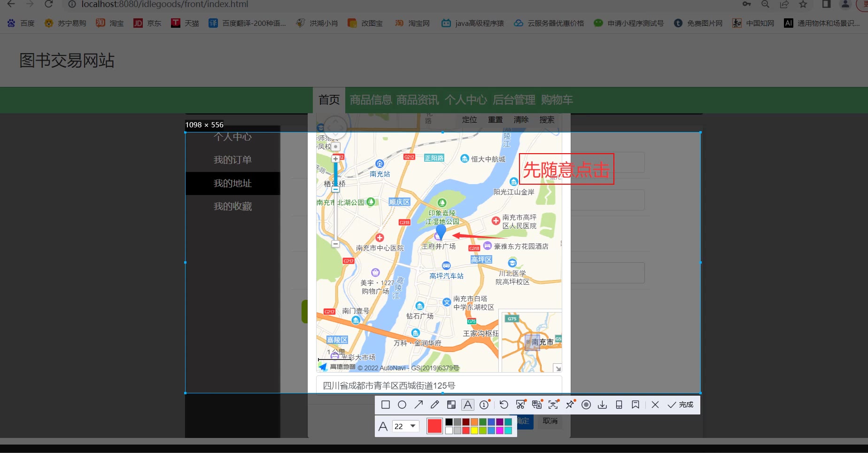Choose the black color swatch
The width and height of the screenshot is (868, 453).
(x=449, y=422)
